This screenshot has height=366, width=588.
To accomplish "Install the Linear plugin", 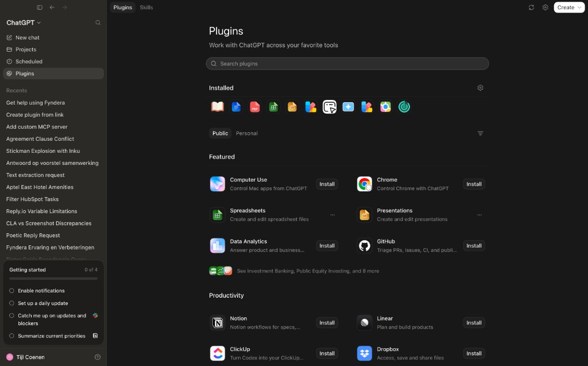I will coord(474,322).
